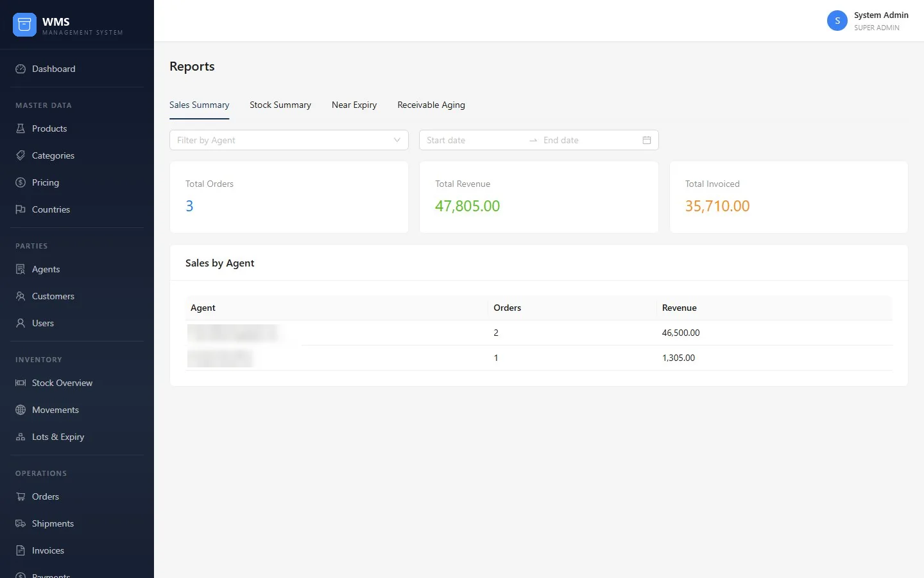The height and width of the screenshot is (578, 924).
Task: Click the Shipments truck icon
Action: coord(21,523)
